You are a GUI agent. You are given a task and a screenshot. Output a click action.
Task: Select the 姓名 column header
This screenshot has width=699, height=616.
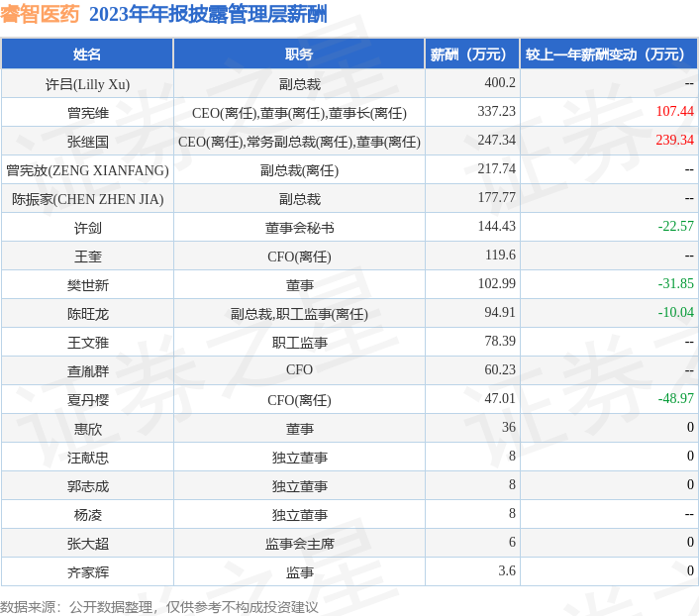87,54
